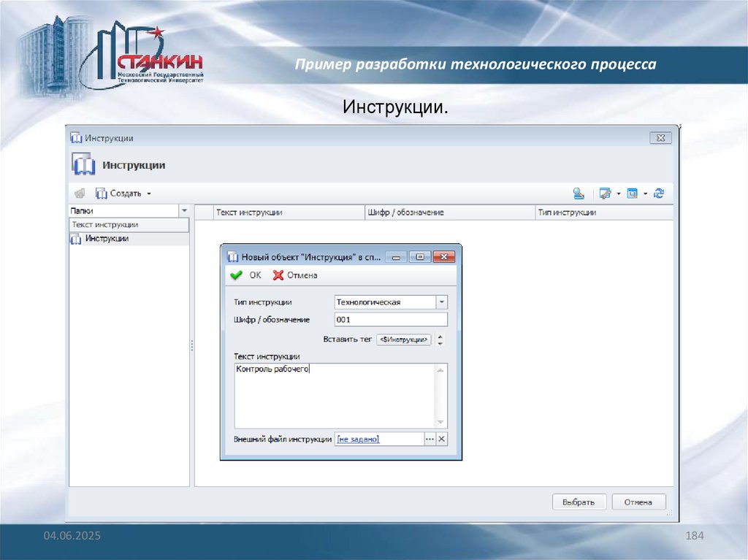
Task: Close the Инструкции window
Action: pyautogui.click(x=660, y=138)
